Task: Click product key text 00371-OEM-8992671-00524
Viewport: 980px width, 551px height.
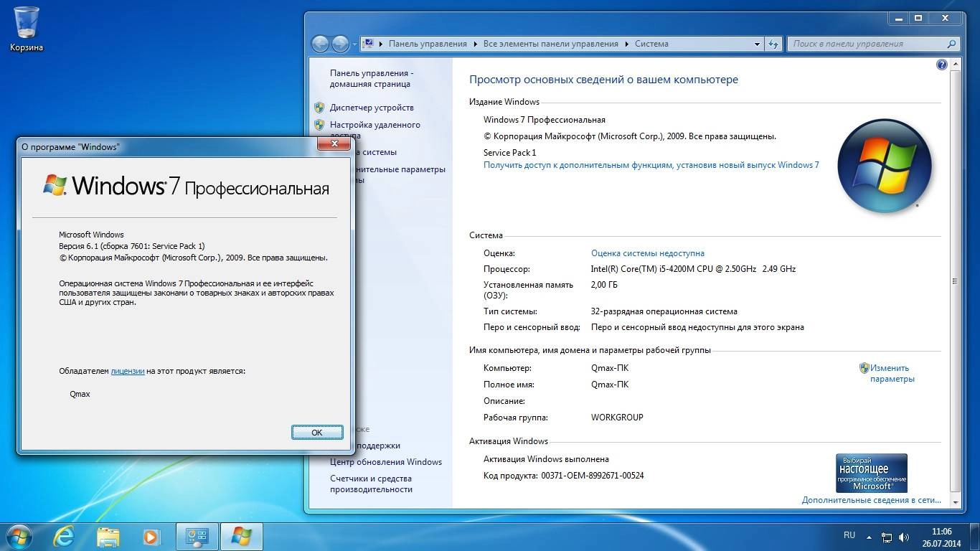Action: click(593, 475)
